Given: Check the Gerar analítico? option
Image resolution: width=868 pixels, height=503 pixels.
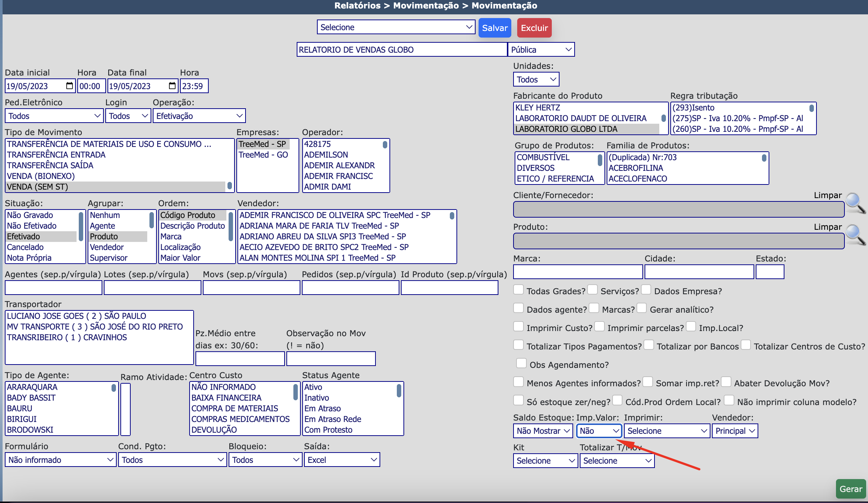Looking at the screenshot, I should [642, 308].
